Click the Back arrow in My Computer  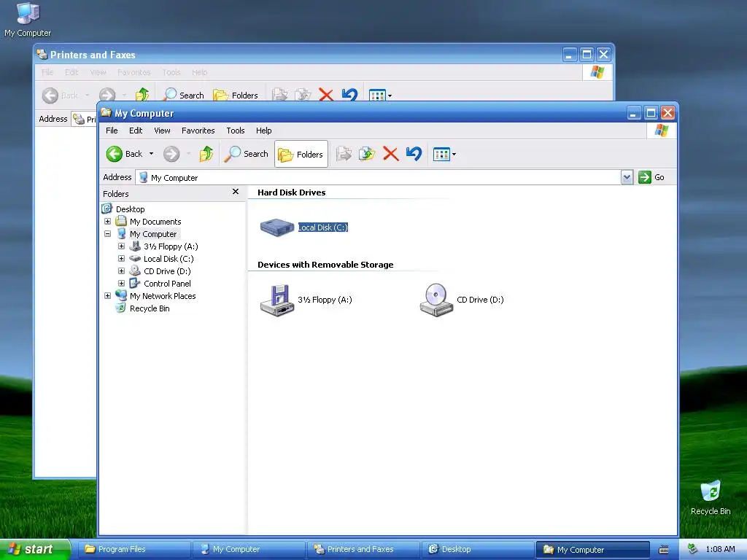115,154
